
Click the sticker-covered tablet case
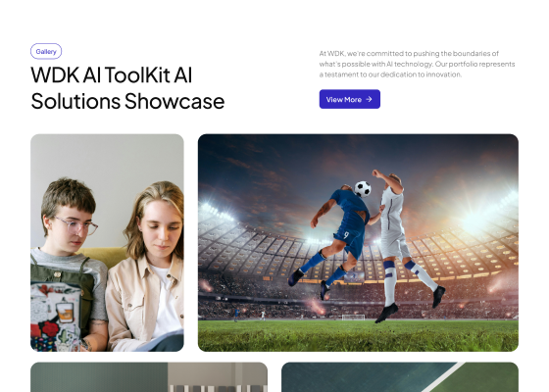point(56,317)
